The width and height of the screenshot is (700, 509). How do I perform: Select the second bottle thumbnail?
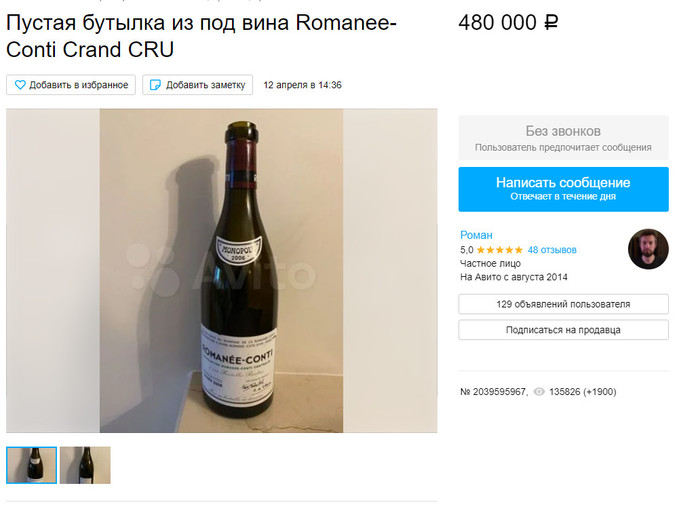[x=85, y=465]
